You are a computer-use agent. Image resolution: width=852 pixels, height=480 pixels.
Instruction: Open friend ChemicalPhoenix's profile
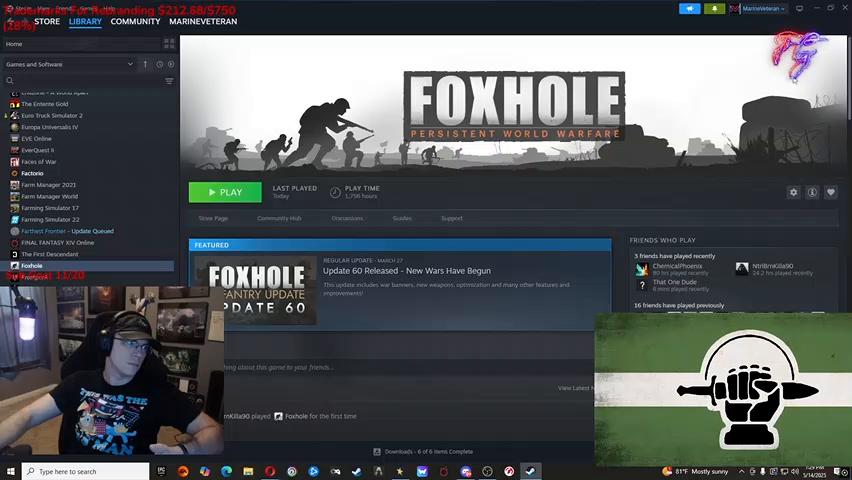coord(677,266)
